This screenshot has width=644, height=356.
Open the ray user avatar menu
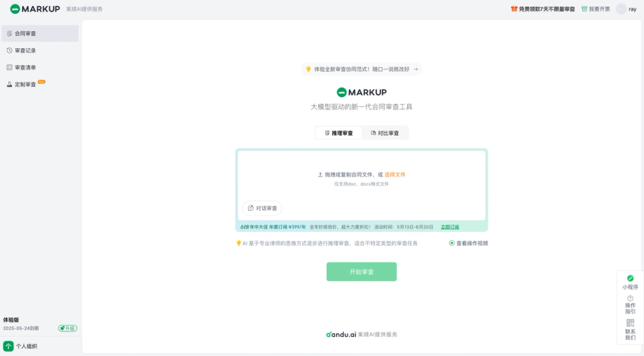pos(621,9)
